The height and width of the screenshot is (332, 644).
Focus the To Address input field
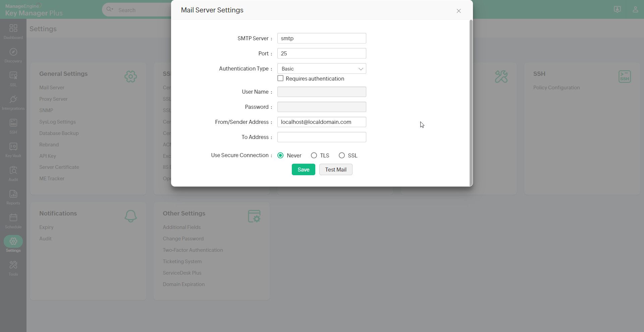[321, 137]
